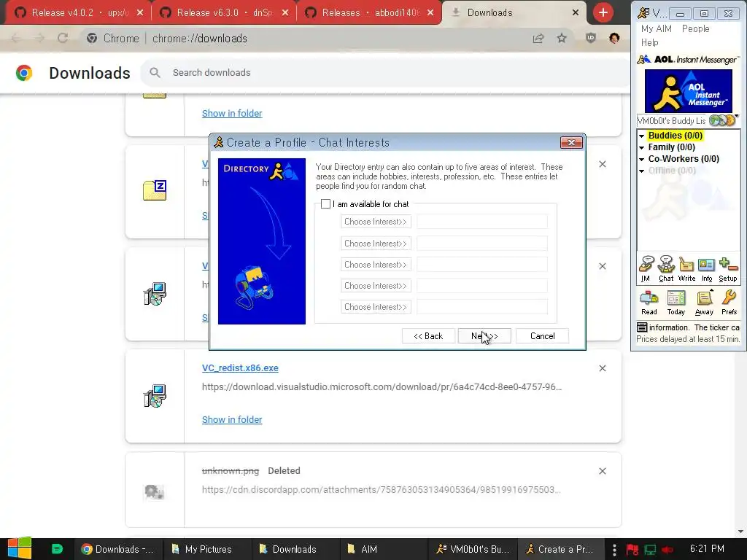The height and width of the screenshot is (560, 747).
Task: Open the Windows Start button
Action: [20, 548]
